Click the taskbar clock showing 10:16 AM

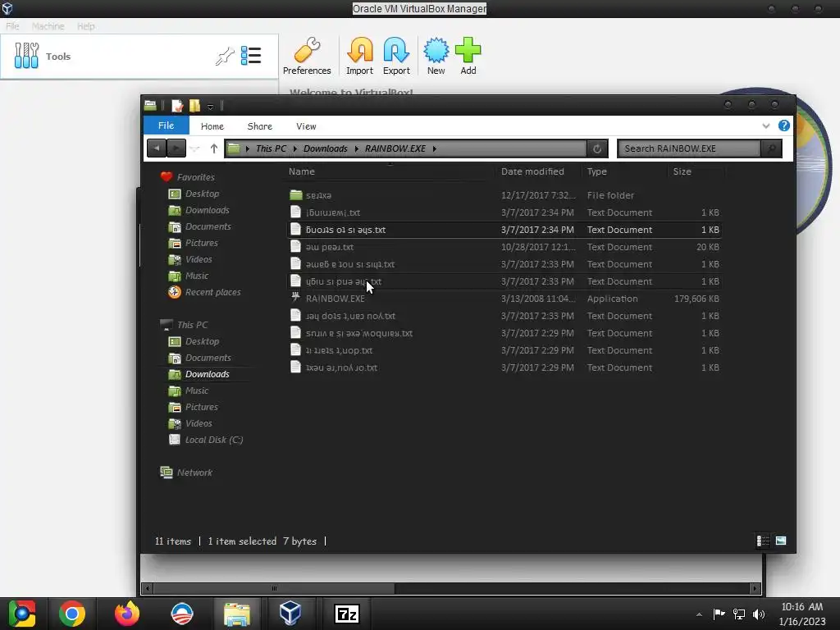(802, 614)
